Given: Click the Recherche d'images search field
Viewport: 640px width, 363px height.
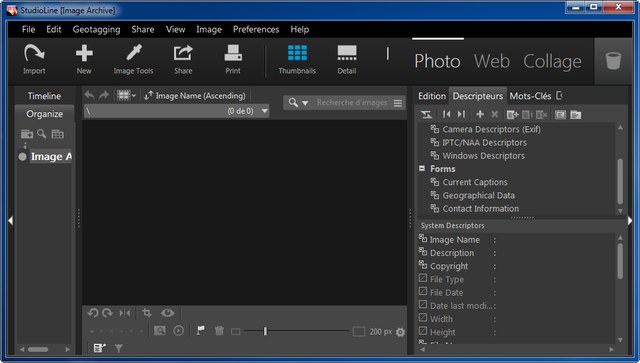Looking at the screenshot, I should 352,103.
